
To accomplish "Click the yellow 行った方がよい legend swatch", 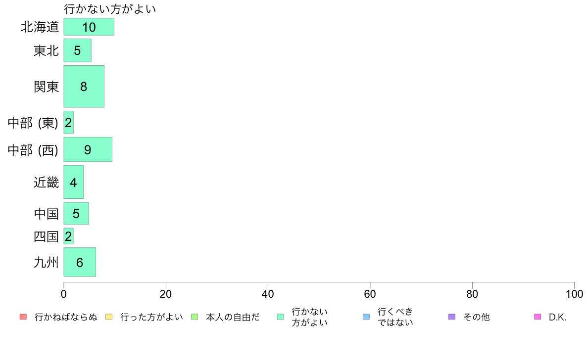I will tap(109, 317).
